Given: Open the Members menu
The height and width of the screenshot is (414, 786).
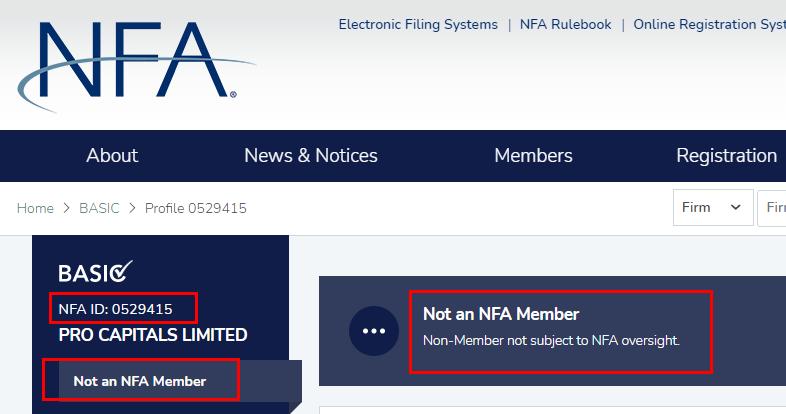Looking at the screenshot, I should click(x=533, y=156).
